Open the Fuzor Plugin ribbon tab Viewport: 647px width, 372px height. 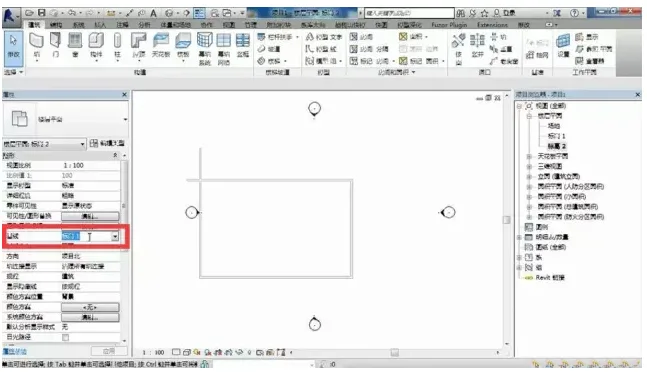(449, 25)
